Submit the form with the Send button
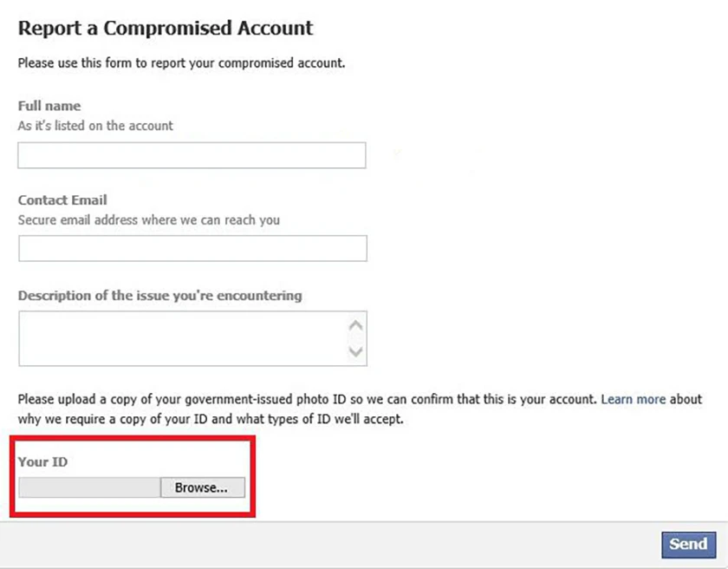This screenshot has width=728, height=569. 688,545
